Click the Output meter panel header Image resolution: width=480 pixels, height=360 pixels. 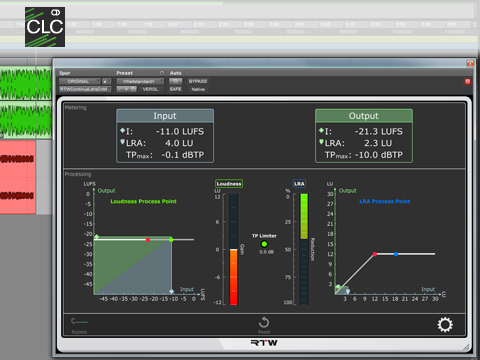[x=364, y=116]
